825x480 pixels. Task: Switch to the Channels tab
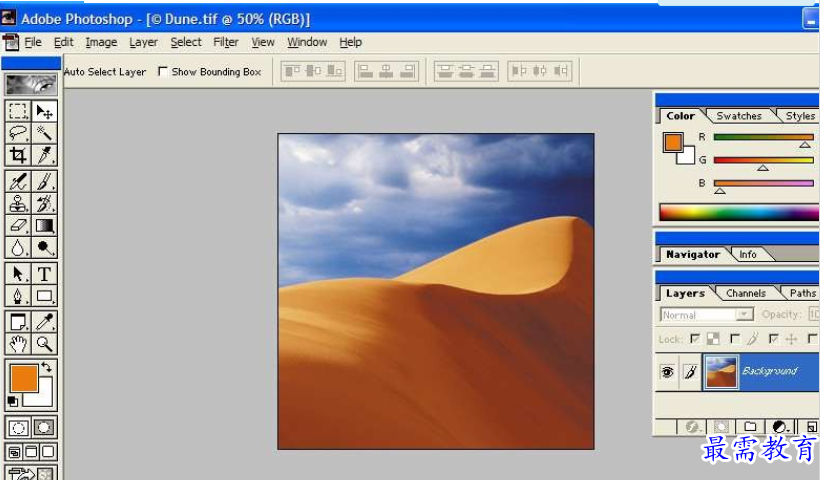pyautogui.click(x=746, y=293)
